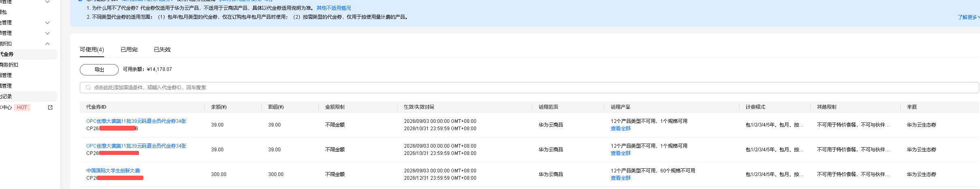Click the HOT badge in sidebar
The height and width of the screenshot is (189, 980).
tap(22, 107)
